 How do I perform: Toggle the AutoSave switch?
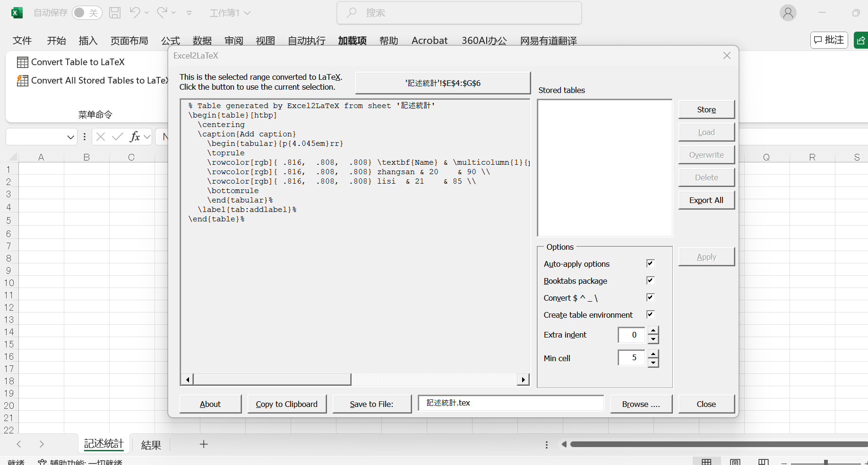coord(87,13)
